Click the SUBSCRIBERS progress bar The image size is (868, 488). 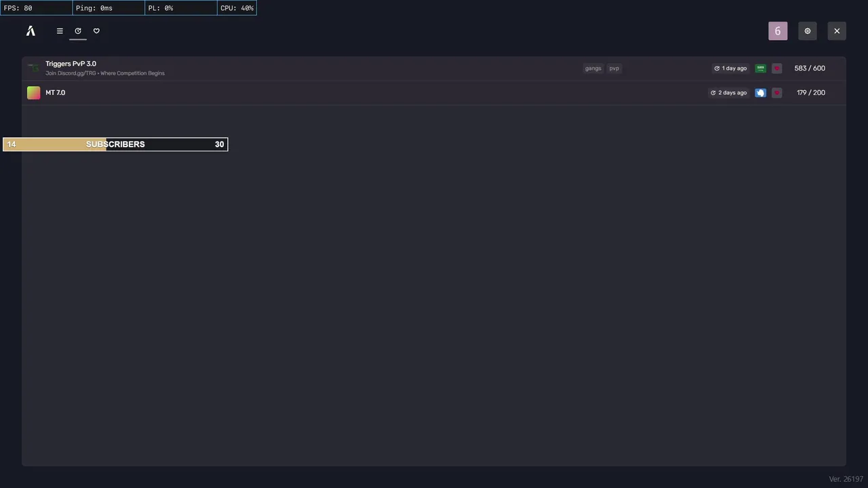point(115,144)
